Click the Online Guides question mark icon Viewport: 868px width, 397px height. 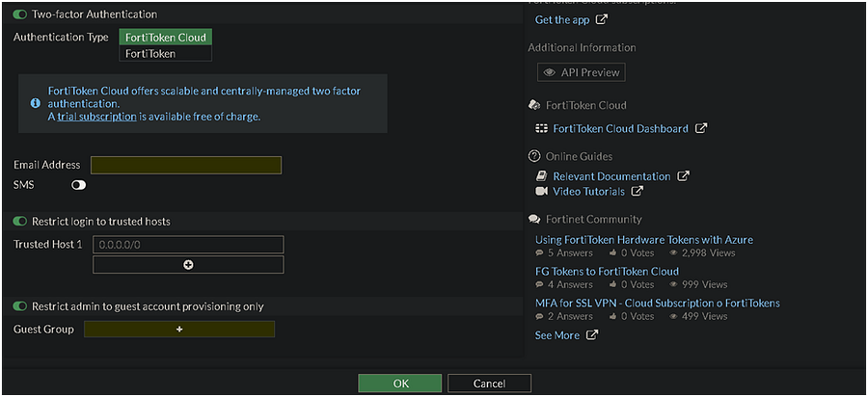(533, 156)
